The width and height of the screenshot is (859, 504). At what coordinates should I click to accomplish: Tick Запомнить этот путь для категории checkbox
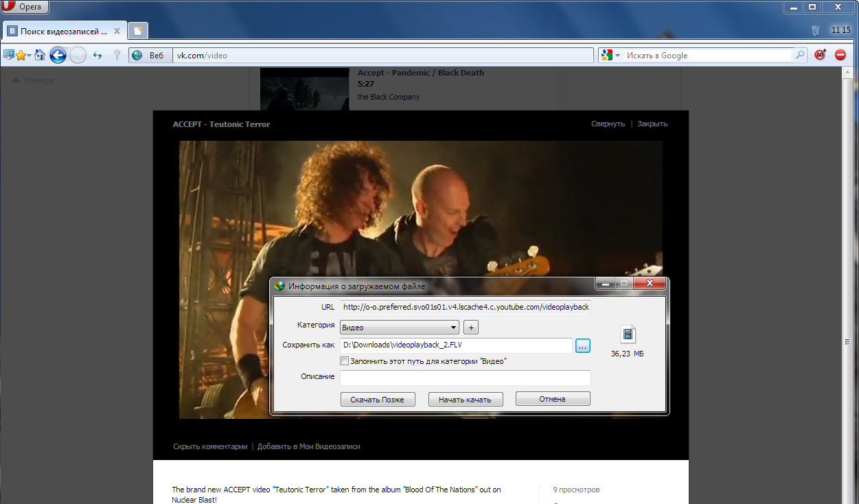[345, 360]
